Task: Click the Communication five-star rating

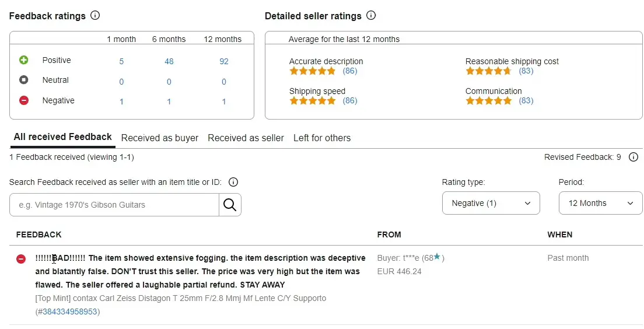Action: [488, 101]
